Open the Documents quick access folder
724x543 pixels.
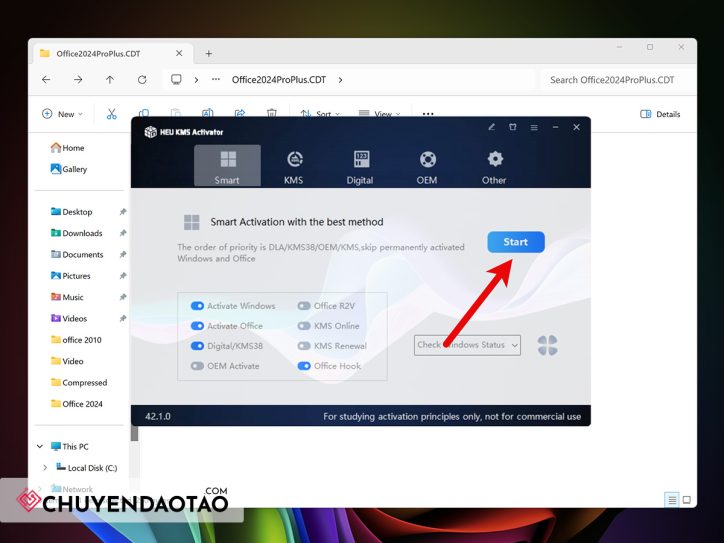[x=77, y=254]
